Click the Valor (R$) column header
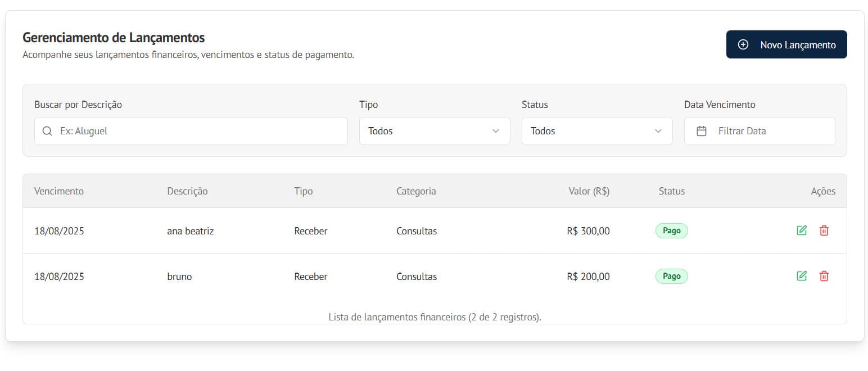Viewport: 868px width, 371px height. click(x=589, y=191)
